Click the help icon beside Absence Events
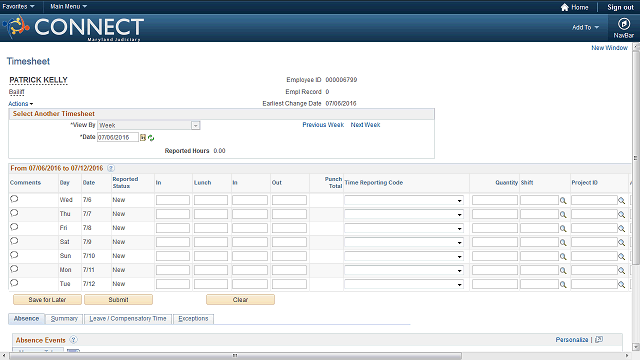Viewport: 640px width, 360px height. pos(73,340)
